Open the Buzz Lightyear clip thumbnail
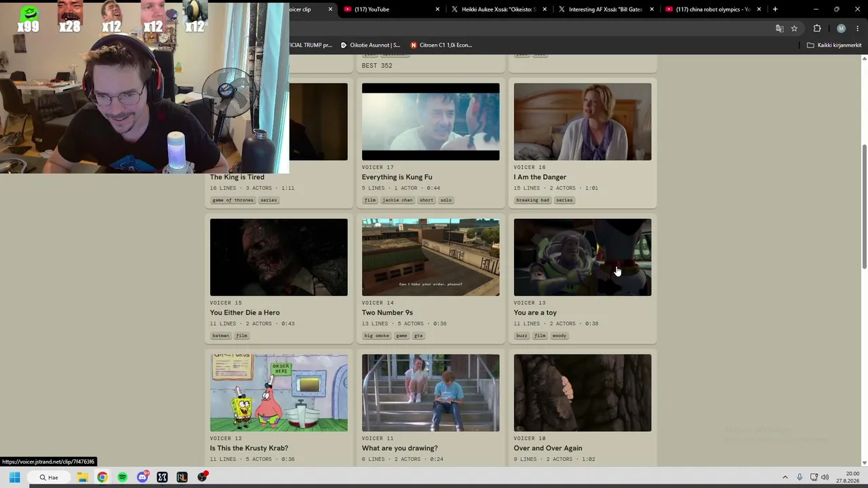Viewport: 868px width, 488px height. click(x=583, y=257)
